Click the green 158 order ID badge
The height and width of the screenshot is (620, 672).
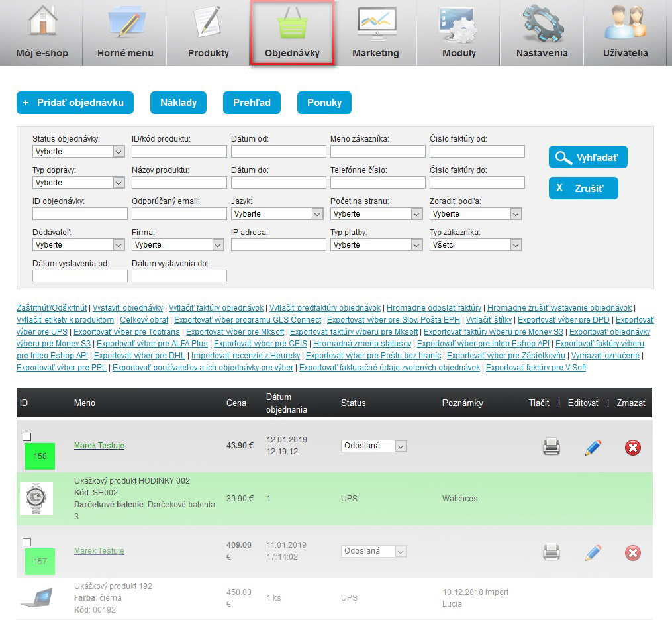40,456
